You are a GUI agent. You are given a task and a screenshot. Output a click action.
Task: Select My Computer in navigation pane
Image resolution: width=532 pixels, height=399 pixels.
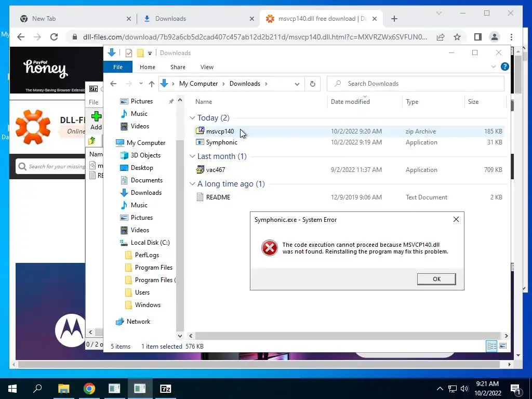[x=146, y=142]
